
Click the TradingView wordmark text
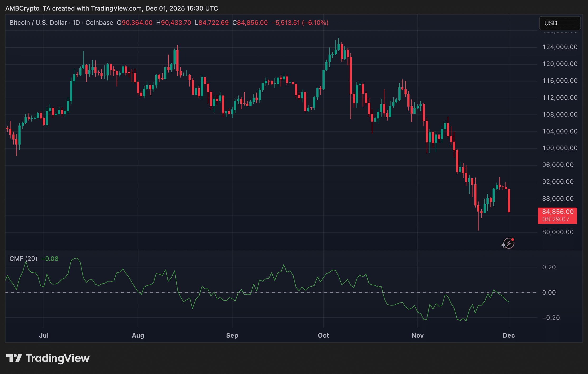click(57, 358)
